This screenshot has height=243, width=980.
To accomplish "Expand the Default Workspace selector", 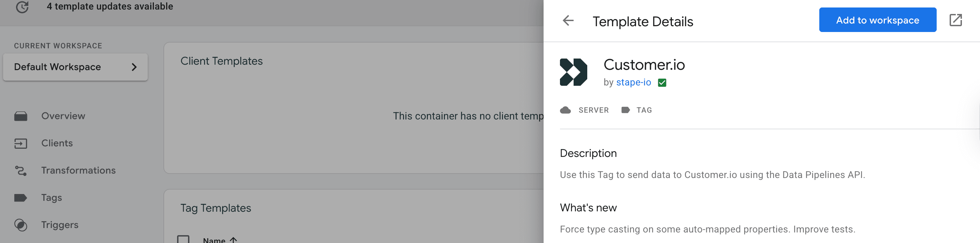I will pos(75,67).
